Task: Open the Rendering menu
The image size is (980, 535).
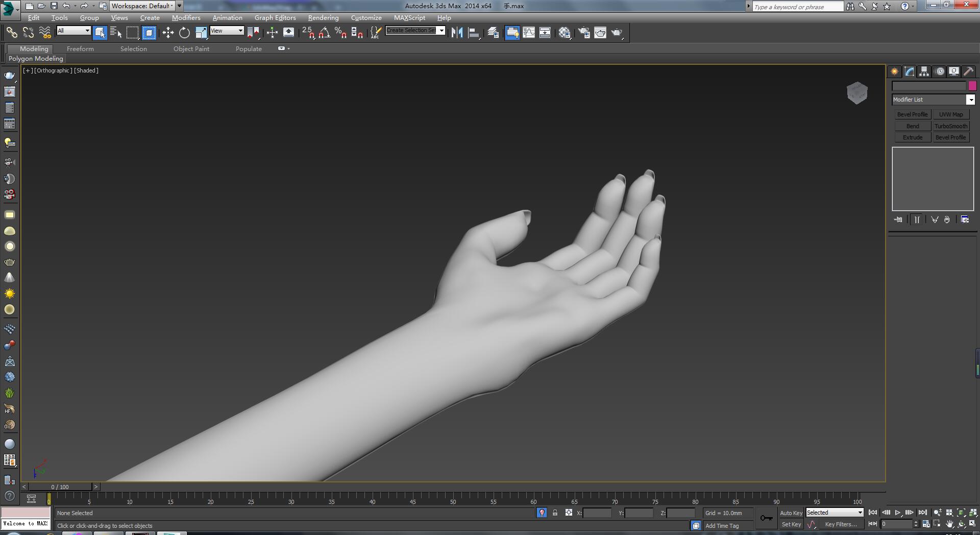Action: (x=323, y=17)
